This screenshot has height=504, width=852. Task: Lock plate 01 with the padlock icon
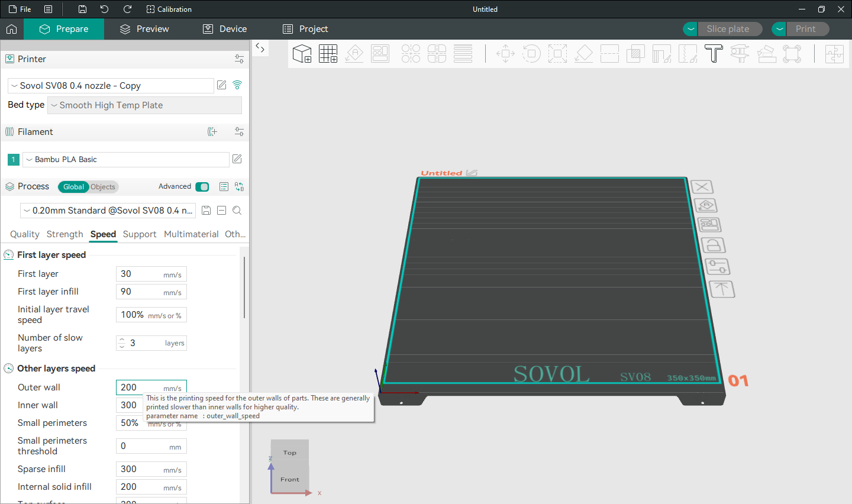click(x=714, y=245)
